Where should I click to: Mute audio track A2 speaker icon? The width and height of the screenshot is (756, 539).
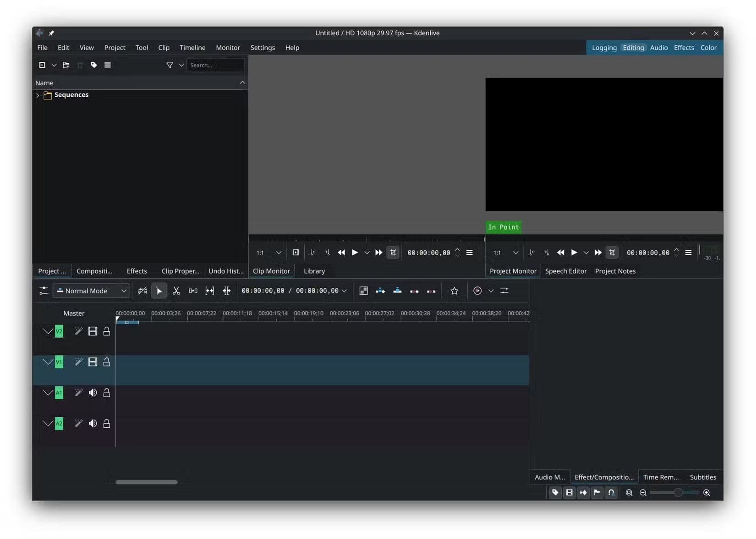click(x=93, y=423)
